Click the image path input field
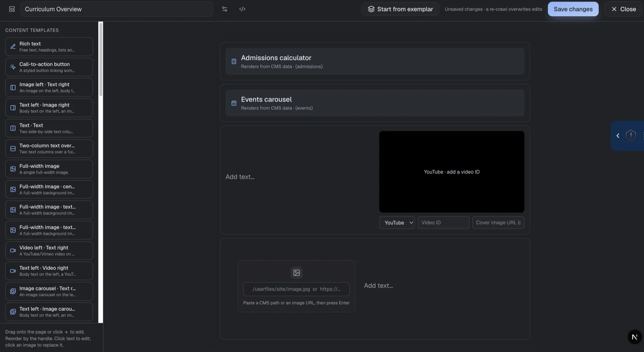 297,289
